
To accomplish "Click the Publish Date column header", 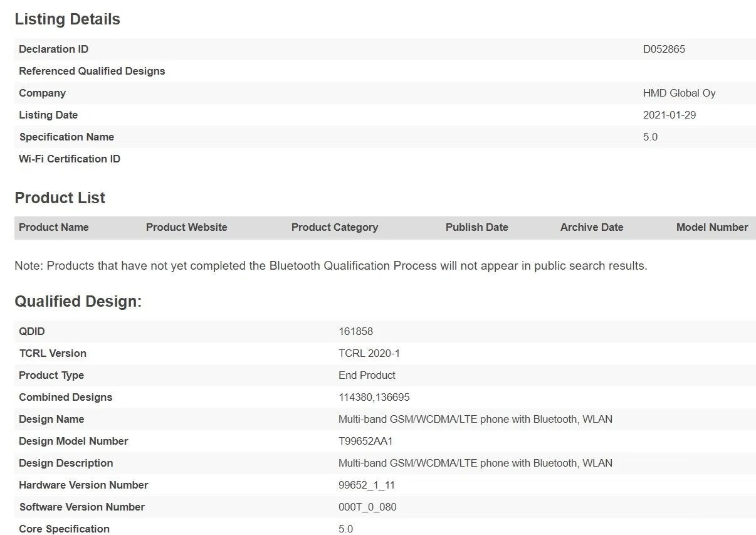I will pyautogui.click(x=476, y=228).
